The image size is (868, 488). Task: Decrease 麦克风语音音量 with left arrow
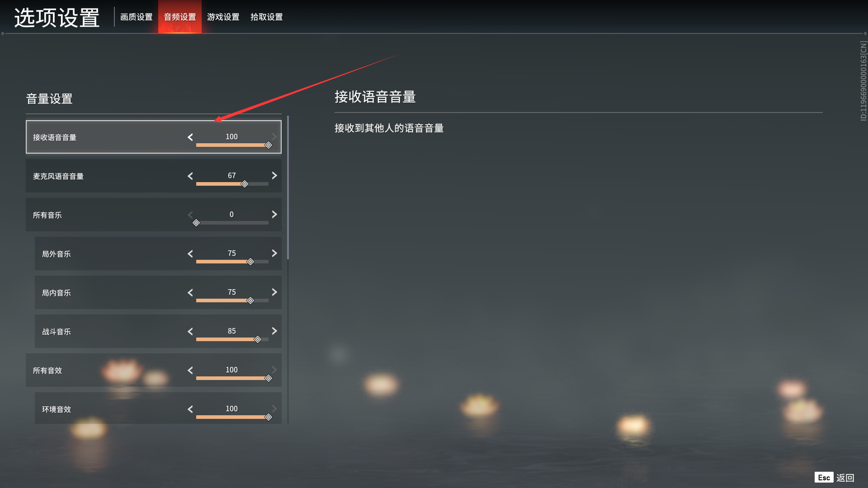pos(190,176)
